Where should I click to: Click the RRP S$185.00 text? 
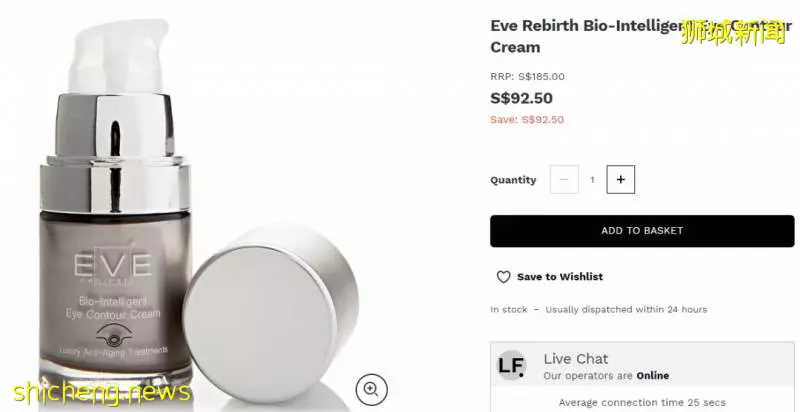point(528,77)
